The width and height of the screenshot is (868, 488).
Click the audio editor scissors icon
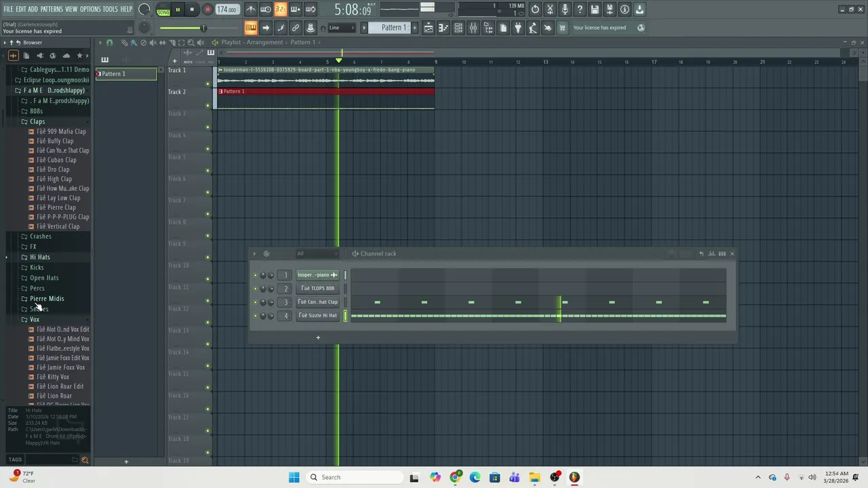point(550,9)
